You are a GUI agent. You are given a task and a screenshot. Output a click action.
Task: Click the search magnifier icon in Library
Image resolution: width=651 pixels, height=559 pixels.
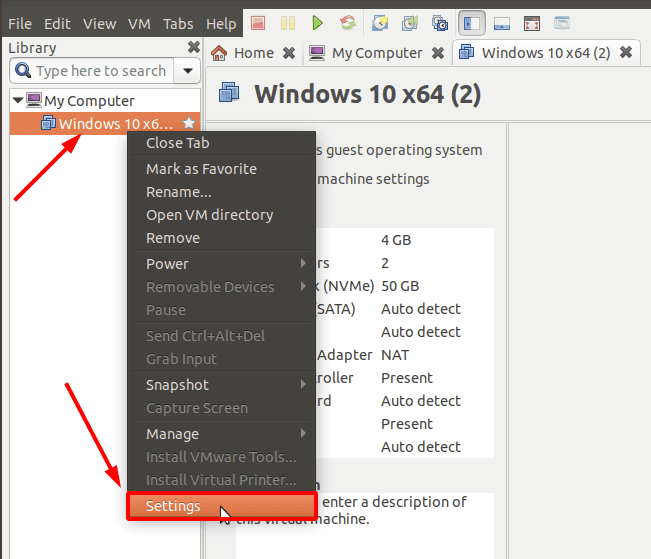coord(22,71)
